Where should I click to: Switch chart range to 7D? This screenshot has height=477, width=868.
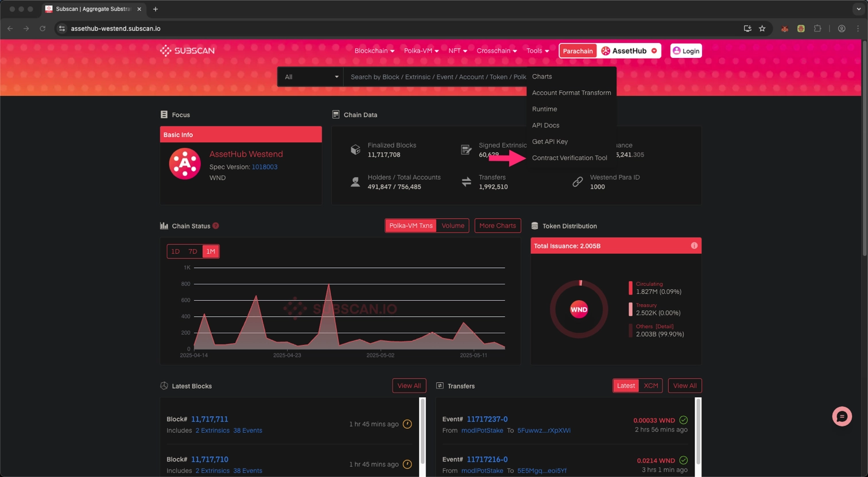[x=193, y=251]
